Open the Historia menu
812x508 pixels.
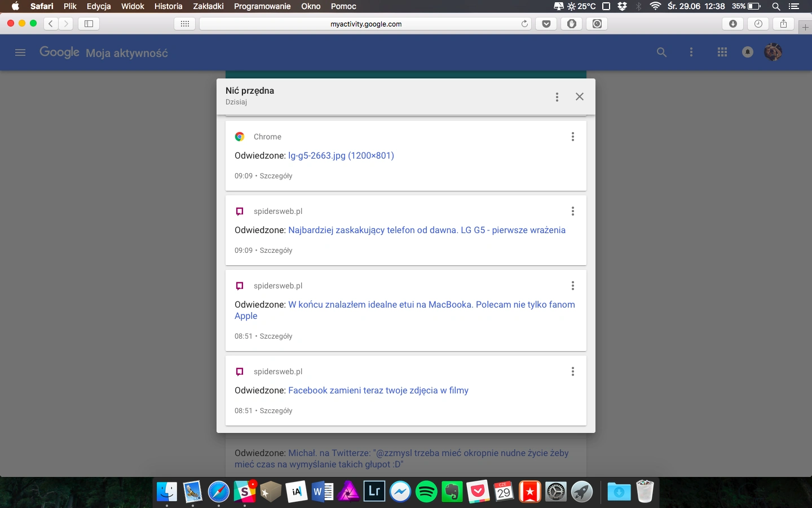click(x=168, y=6)
